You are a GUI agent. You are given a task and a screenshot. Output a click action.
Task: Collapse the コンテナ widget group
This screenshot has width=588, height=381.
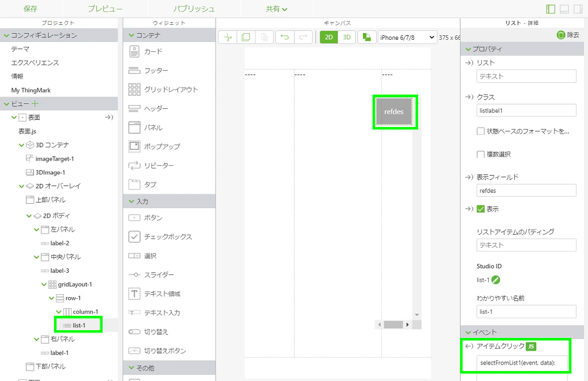pos(131,36)
